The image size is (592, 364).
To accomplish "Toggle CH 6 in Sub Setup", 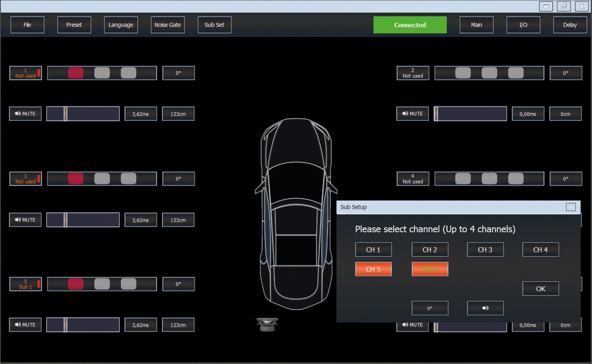I will (430, 269).
